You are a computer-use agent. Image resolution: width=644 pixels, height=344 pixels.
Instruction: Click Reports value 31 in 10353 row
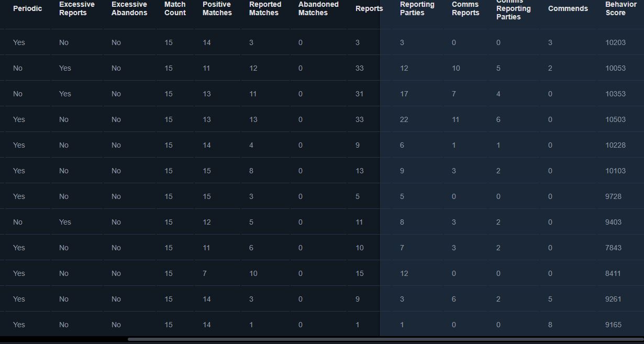[359, 94]
